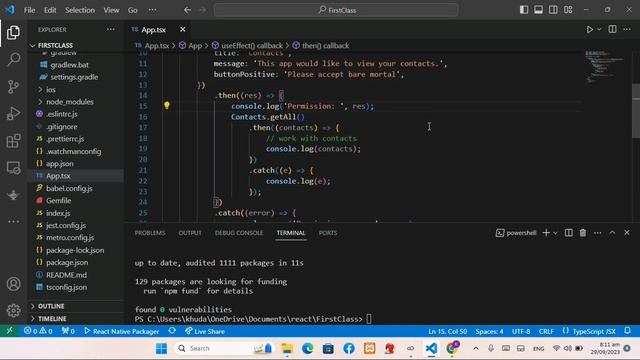Open the File menu
The image size is (640, 360).
click(29, 10)
